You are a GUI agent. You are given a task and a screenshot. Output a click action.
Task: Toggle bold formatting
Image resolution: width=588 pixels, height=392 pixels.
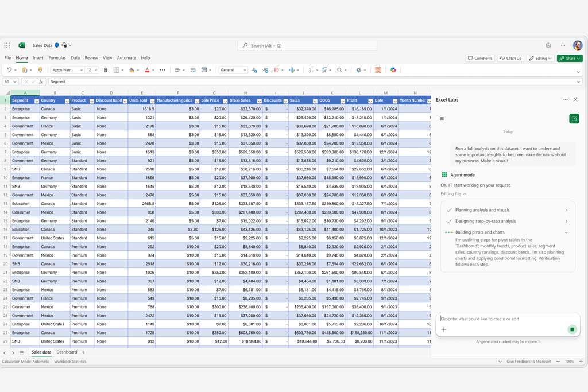[105, 70]
